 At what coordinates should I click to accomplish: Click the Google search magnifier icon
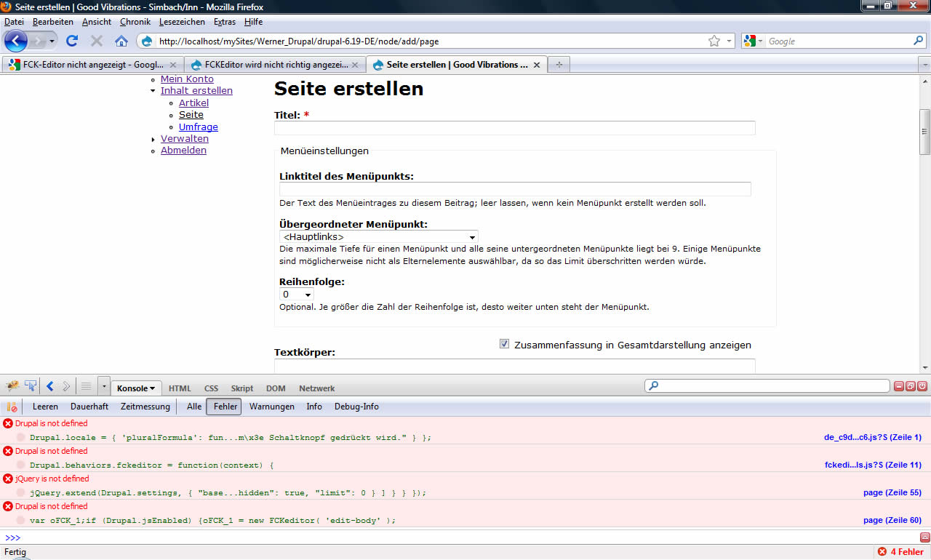(918, 41)
